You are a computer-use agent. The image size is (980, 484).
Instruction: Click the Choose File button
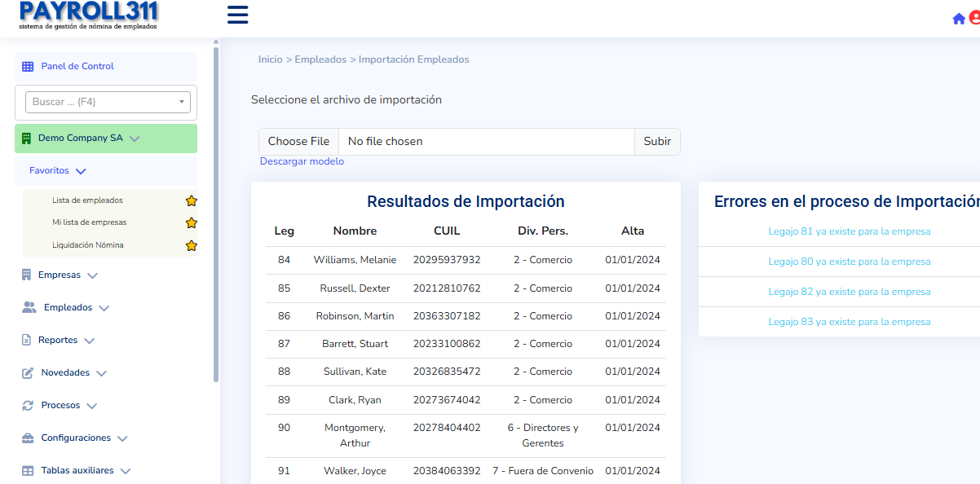298,142
